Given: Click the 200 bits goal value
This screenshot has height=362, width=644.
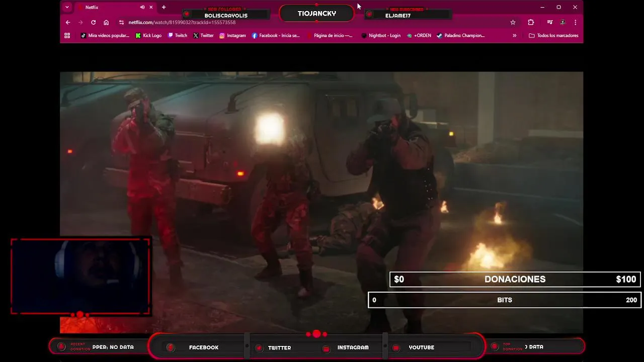Looking at the screenshot, I should point(631,300).
